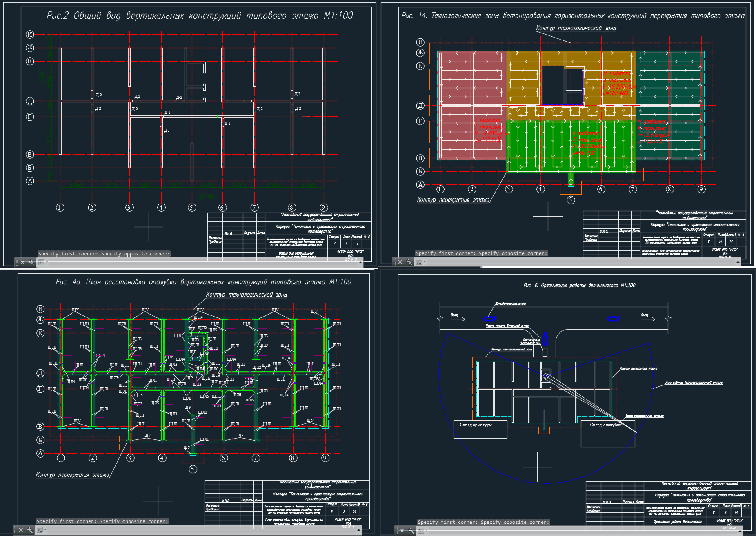Click the title 'Рис. 6. Организация работы бетононасоса'
Image resolution: width=756 pixels, height=536 pixels.
point(579,285)
